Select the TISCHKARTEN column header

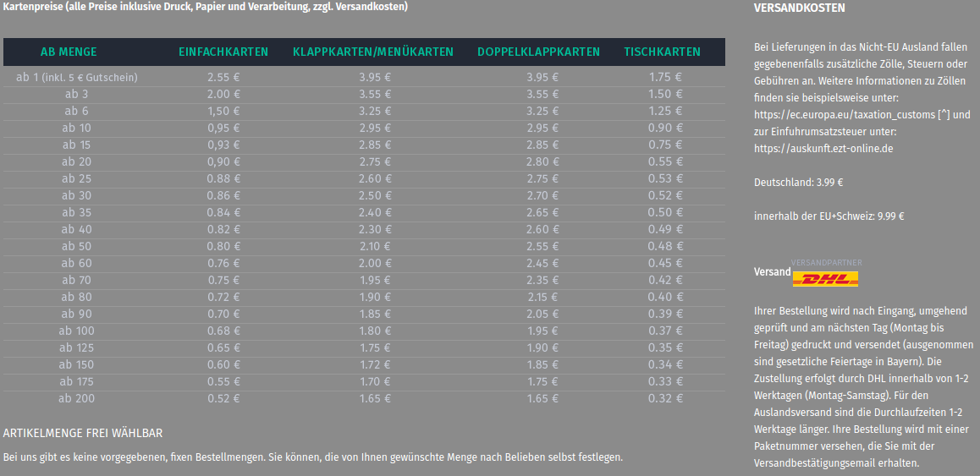pos(663,52)
